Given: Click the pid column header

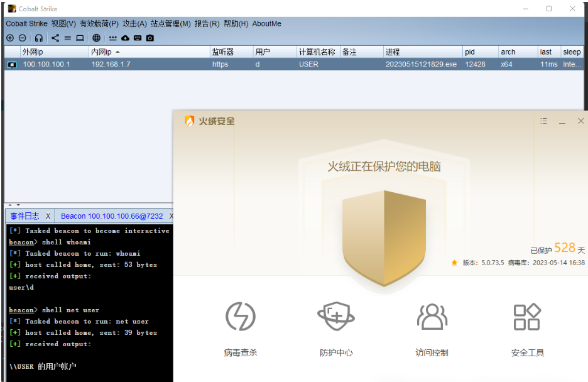Looking at the screenshot, I should (x=481, y=52).
